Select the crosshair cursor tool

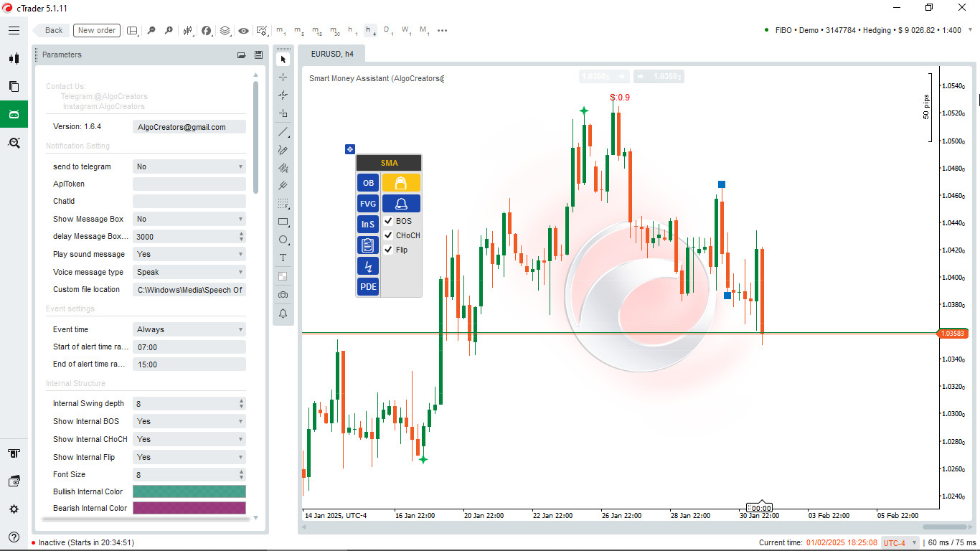(x=283, y=77)
